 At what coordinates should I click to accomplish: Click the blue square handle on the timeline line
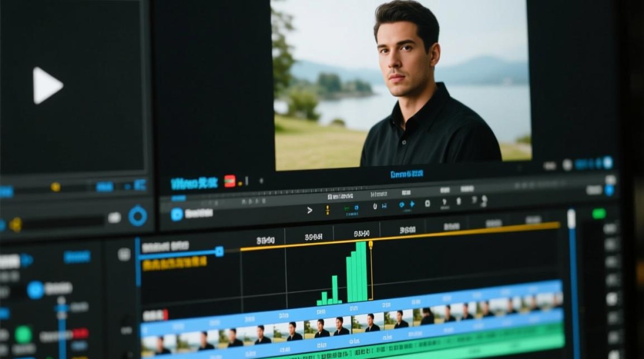219,251
